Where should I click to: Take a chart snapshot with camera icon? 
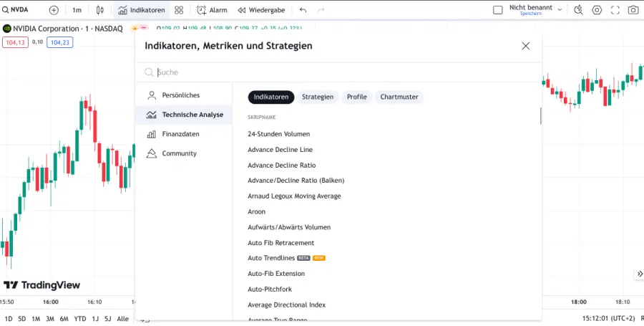click(x=633, y=10)
